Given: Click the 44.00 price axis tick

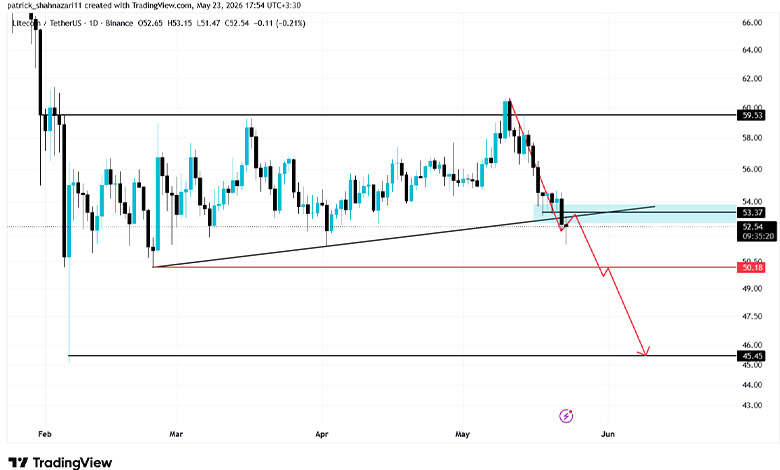Looking at the screenshot, I should (x=752, y=385).
